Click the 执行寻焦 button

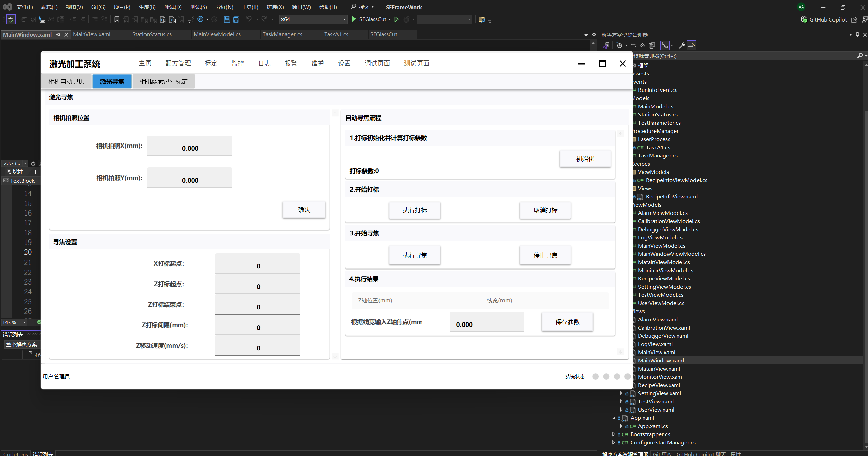[414, 255]
